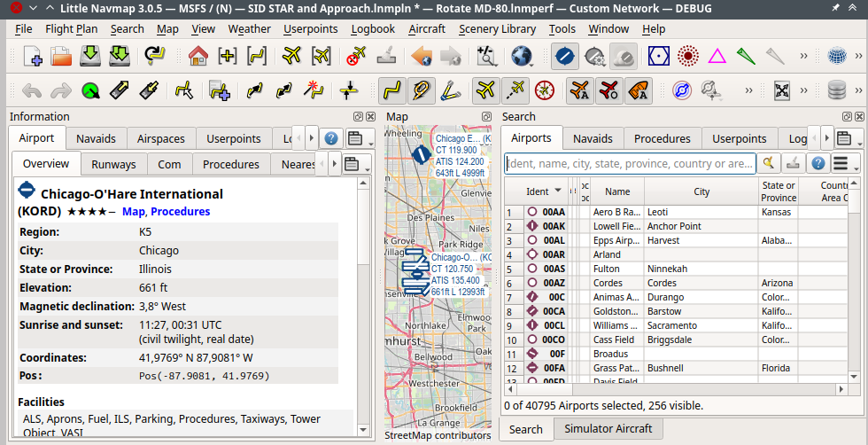This screenshot has width=868, height=445.
Task: Select the 00AK Lowell Field row
Action: point(675,226)
